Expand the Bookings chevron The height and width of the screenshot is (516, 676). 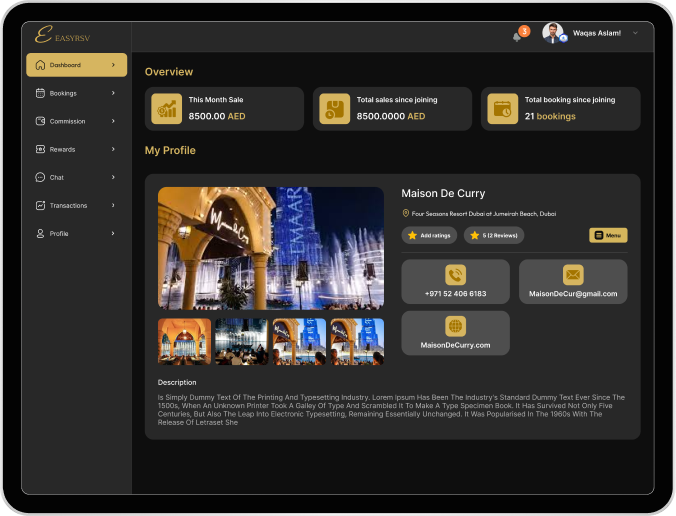113,93
